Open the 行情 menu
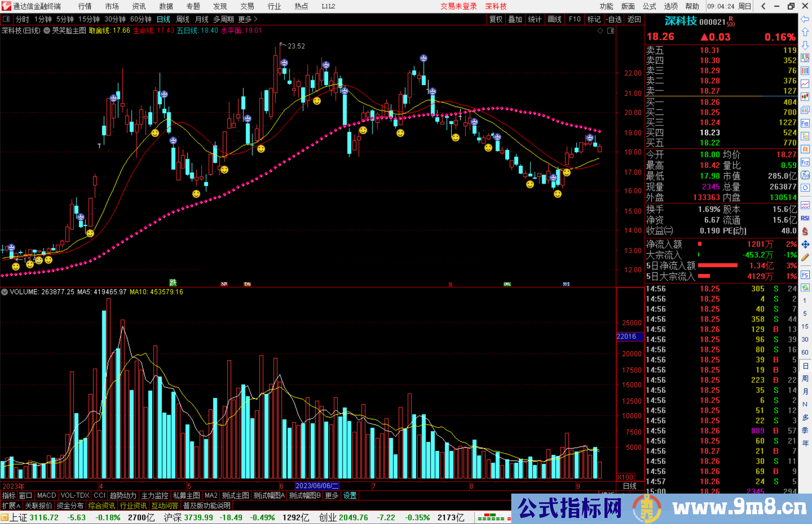812x524 pixels. (x=85, y=6)
